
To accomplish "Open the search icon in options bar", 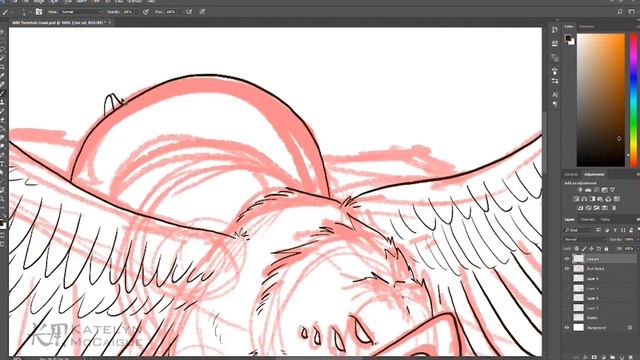I will coord(620,12).
